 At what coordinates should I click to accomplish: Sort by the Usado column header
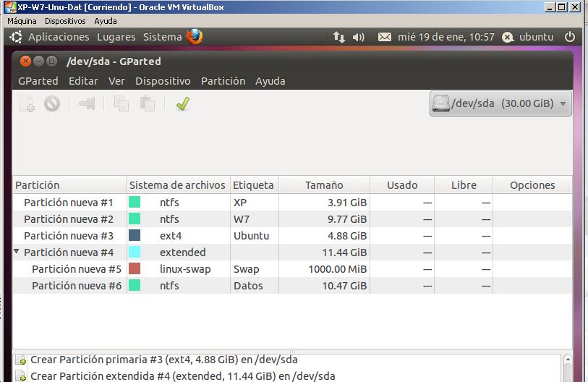(x=402, y=185)
